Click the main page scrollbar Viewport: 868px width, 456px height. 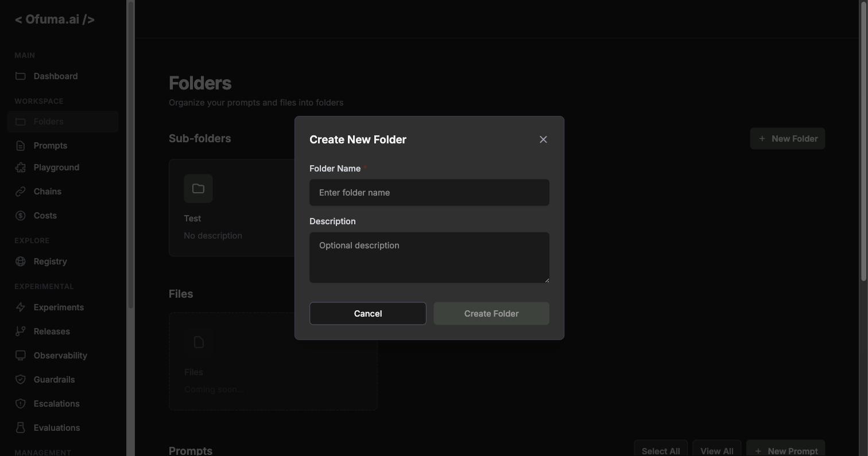pyautogui.click(x=863, y=141)
